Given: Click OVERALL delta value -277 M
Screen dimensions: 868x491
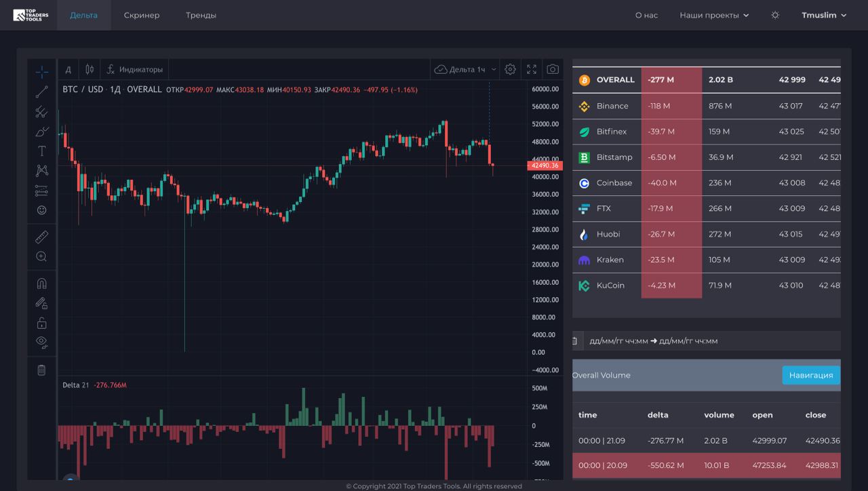Looking at the screenshot, I should click(x=660, y=80).
